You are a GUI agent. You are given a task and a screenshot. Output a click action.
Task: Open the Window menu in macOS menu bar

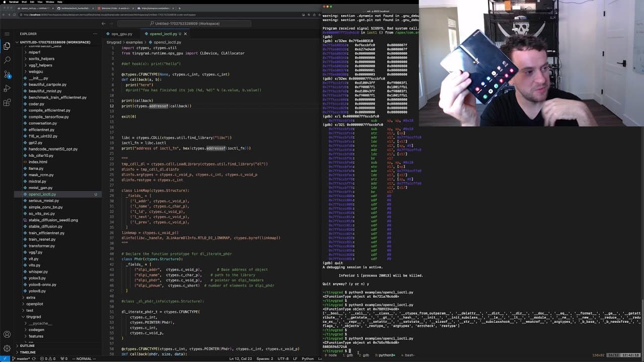click(x=49, y=2)
